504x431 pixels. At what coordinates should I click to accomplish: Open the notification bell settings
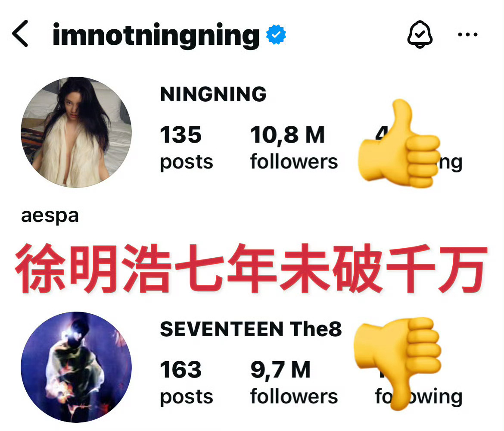(x=420, y=34)
